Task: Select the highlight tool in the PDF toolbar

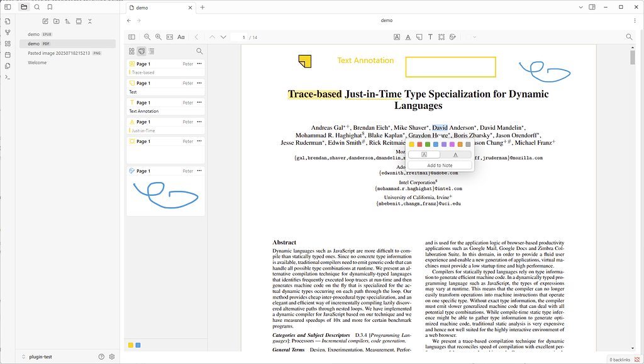Action: coord(397,37)
